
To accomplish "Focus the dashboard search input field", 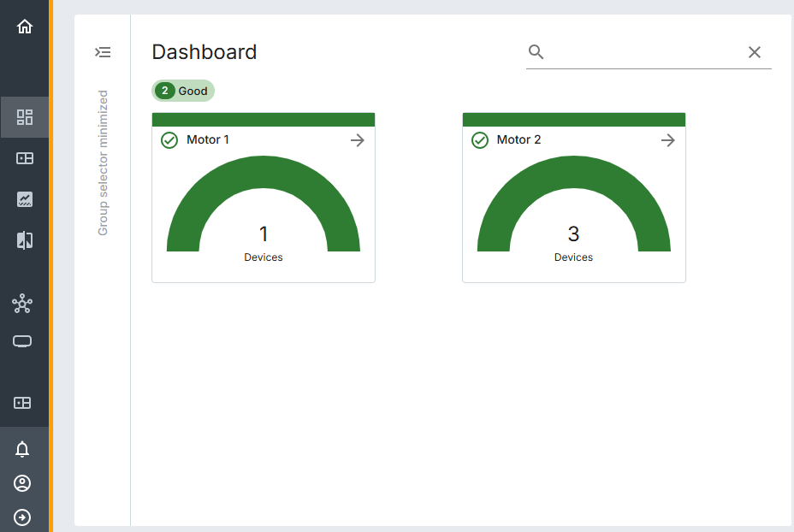I will click(644, 52).
